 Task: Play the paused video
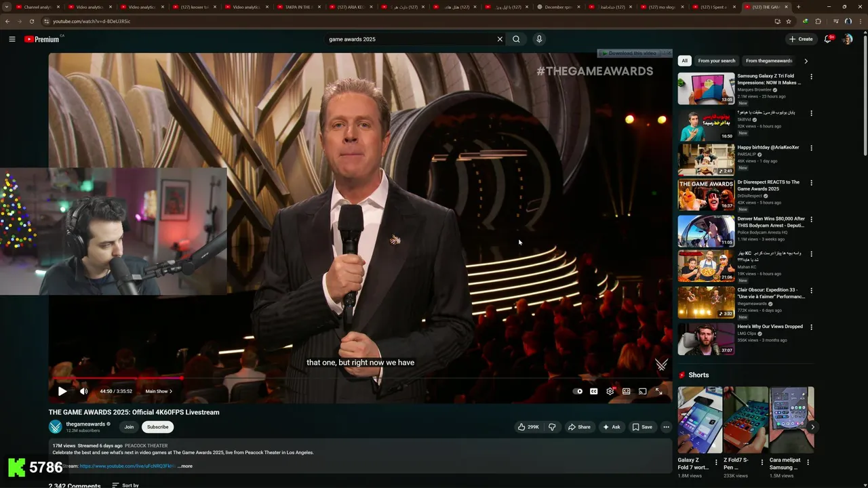coord(62,391)
